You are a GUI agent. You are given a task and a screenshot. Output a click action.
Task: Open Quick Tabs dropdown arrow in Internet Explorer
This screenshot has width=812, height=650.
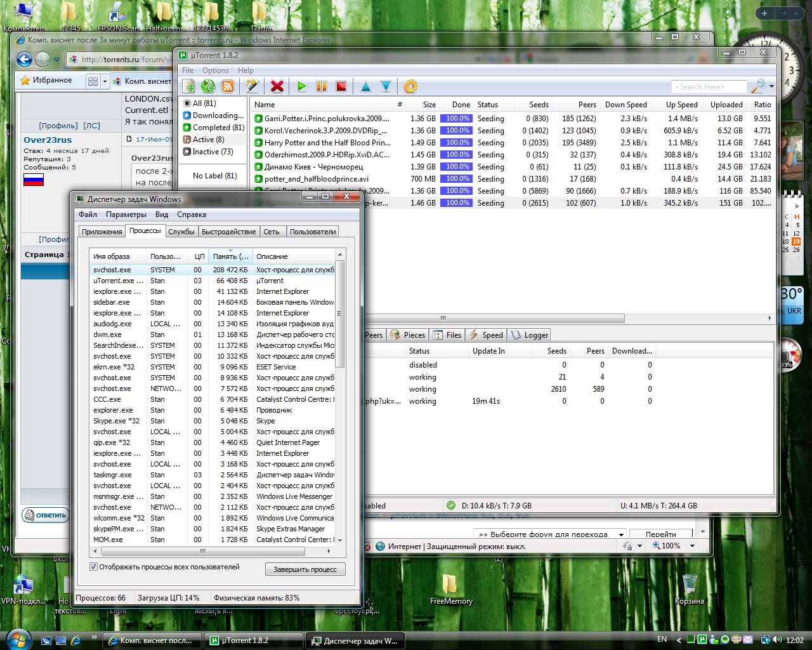coord(105,81)
